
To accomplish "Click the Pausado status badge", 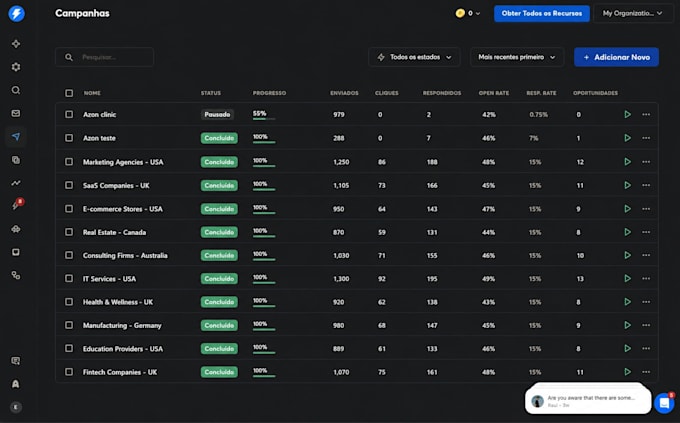I will 217,115.
